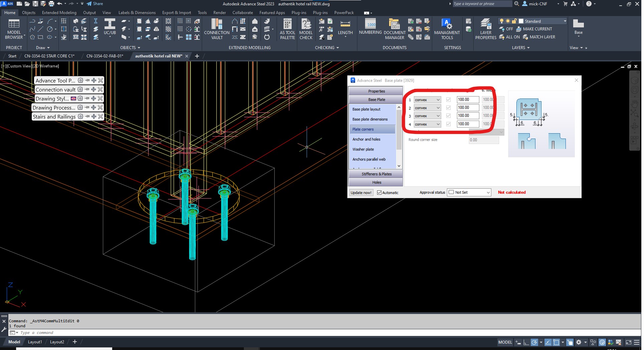Run Model Check

pos(306,29)
